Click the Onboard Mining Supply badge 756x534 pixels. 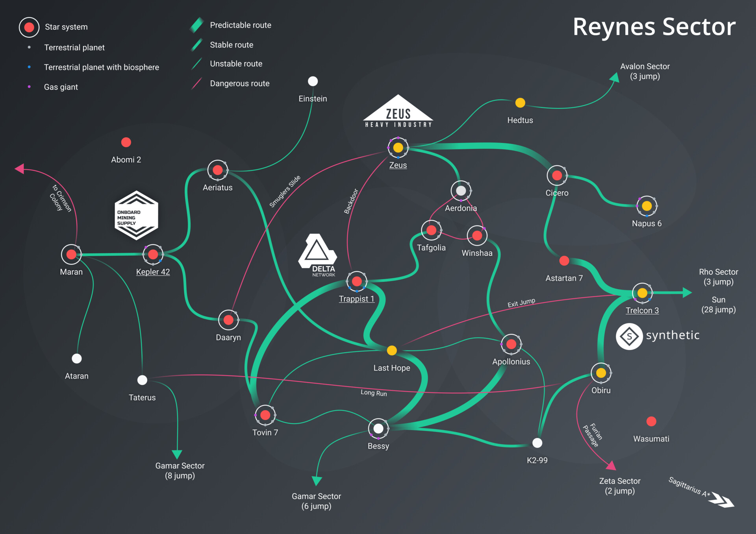[x=136, y=216]
